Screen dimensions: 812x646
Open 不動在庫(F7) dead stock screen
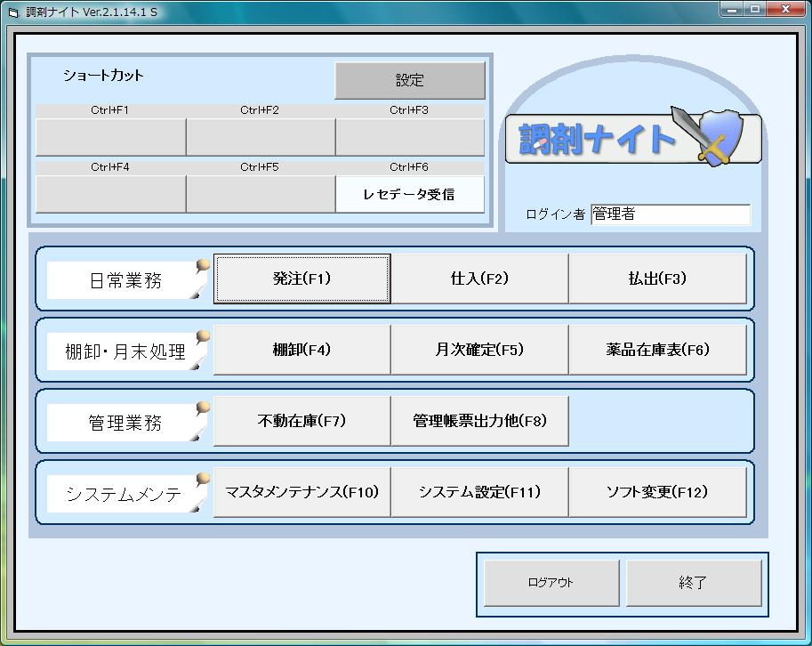click(301, 421)
